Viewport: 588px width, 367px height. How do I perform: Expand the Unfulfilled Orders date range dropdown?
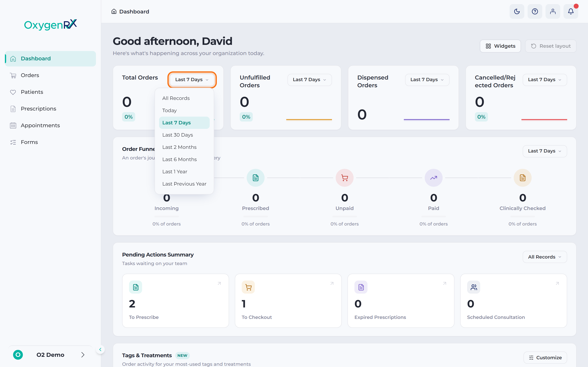(x=310, y=80)
